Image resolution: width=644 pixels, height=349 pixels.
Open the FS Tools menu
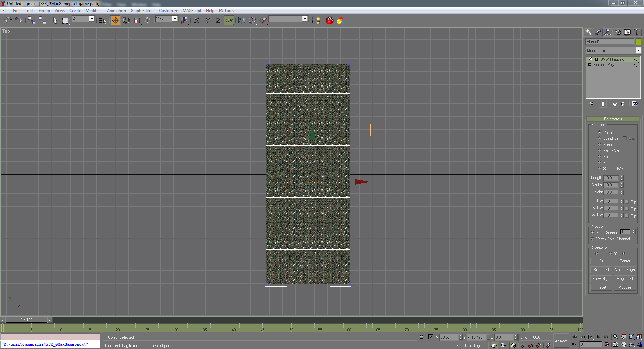coord(226,11)
